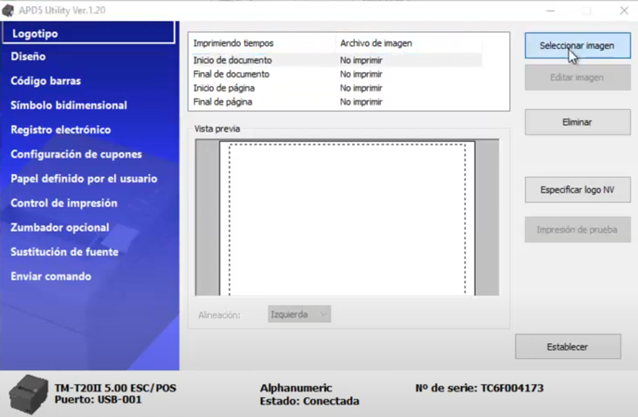Click No imprimir for Final de documento
The height and width of the screenshot is (417, 638).
361,74
